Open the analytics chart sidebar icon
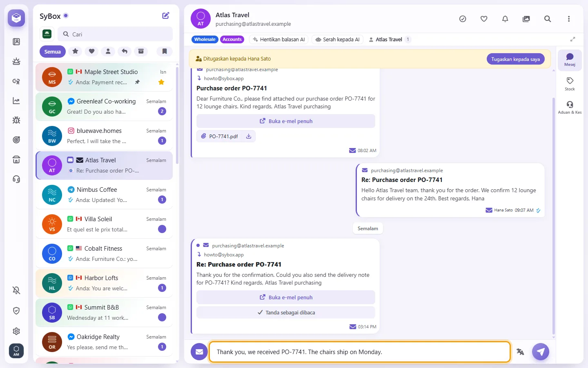The height and width of the screenshot is (368, 588). [16, 101]
